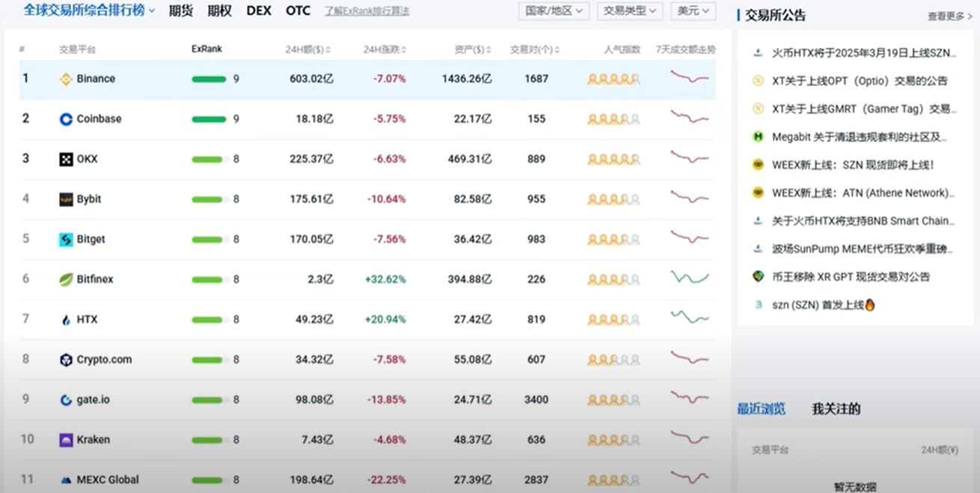Click HTX's ExRank score bar
980x493 pixels.
209,319
